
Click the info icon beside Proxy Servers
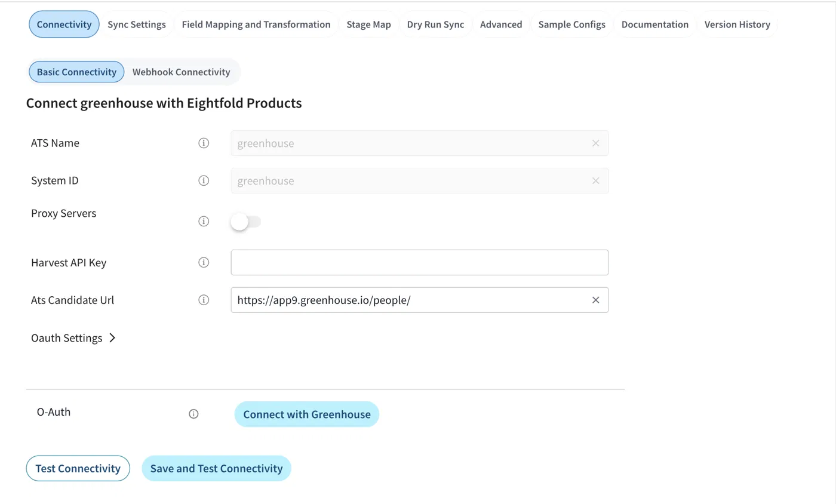204,222
